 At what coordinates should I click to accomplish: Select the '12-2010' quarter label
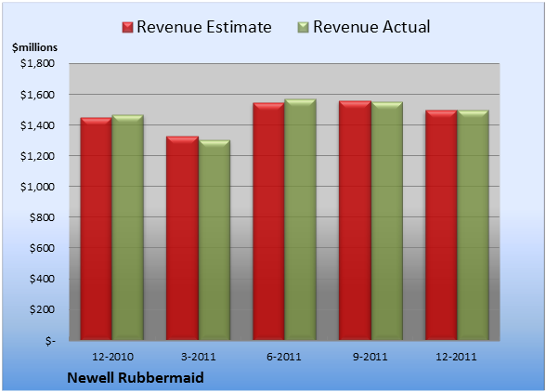click(x=112, y=357)
